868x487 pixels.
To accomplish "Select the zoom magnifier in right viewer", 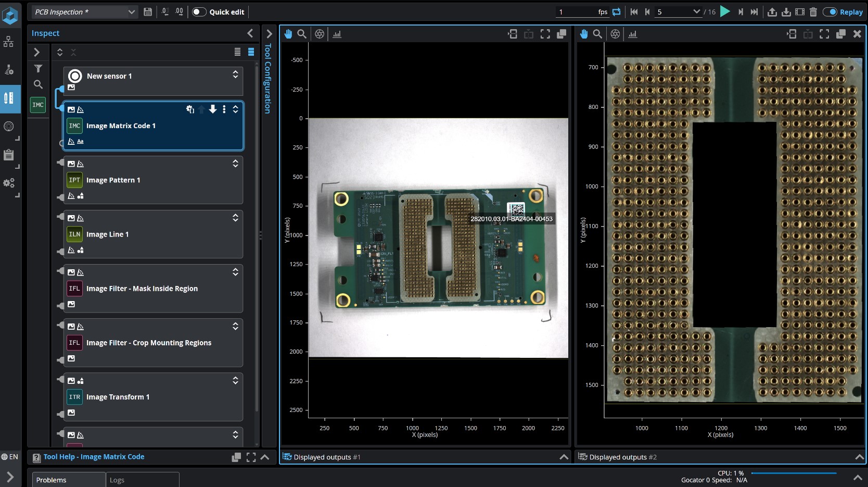I will tap(597, 34).
